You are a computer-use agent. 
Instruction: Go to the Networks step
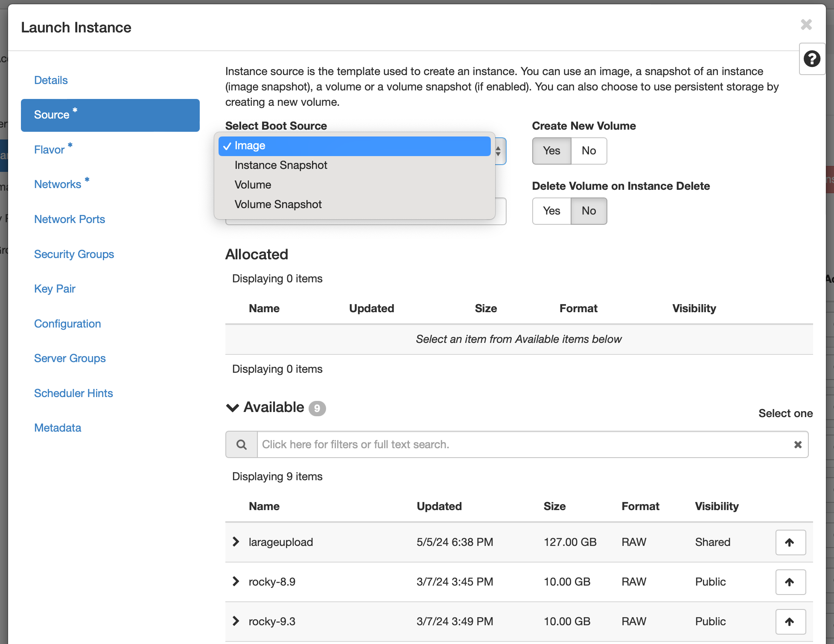[58, 184]
